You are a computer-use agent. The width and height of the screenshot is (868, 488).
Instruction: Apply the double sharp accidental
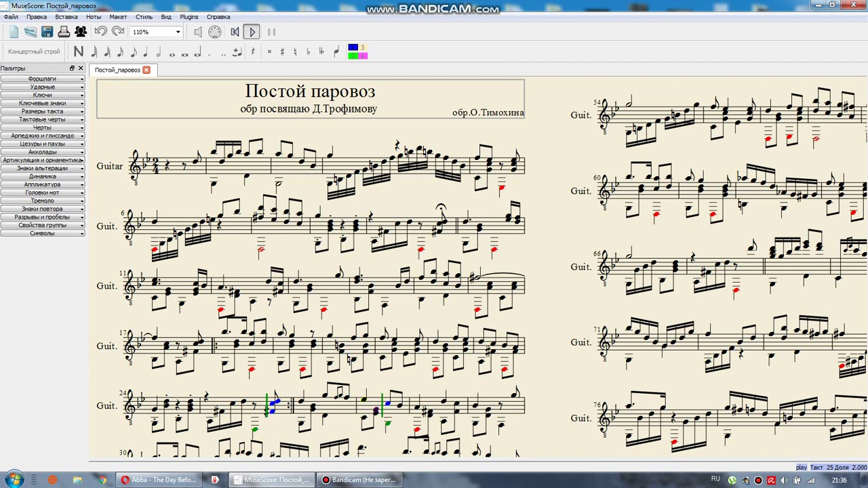tap(269, 52)
